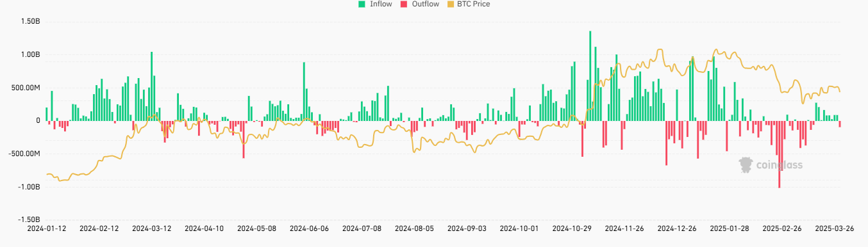Click the 0 y-axis label
The width and height of the screenshot is (868, 247).
tap(38, 121)
